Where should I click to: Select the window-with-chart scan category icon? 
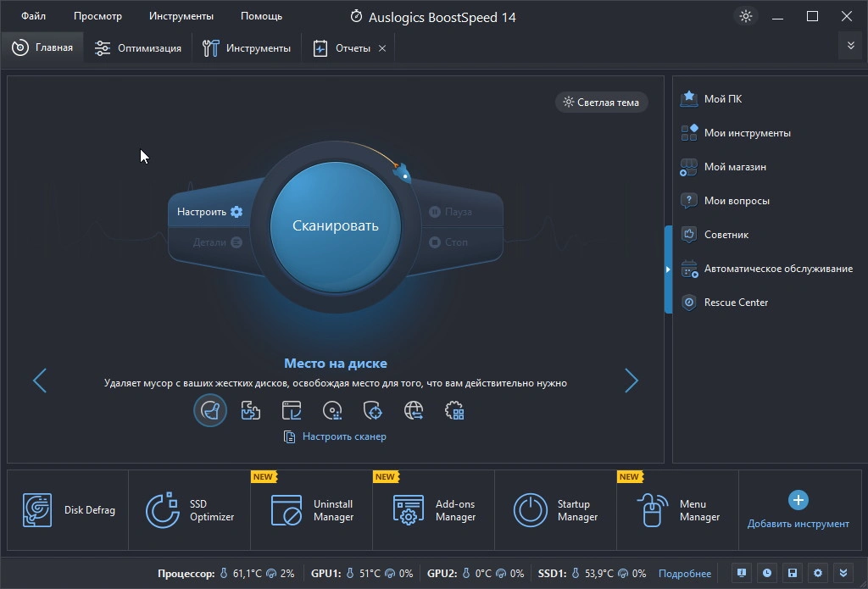coord(292,411)
